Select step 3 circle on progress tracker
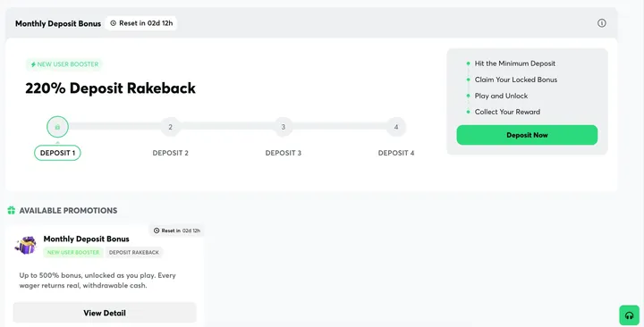The height and width of the screenshot is (327, 644). coord(283,127)
